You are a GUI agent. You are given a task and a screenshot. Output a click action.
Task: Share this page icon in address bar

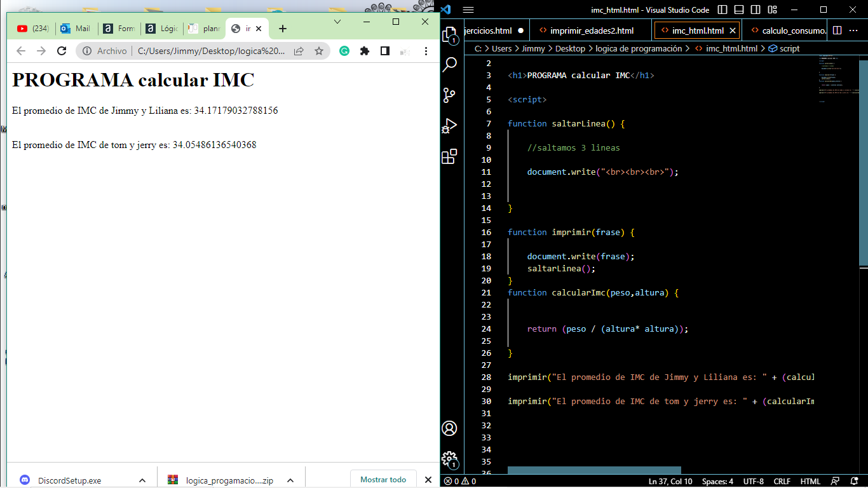click(x=299, y=51)
